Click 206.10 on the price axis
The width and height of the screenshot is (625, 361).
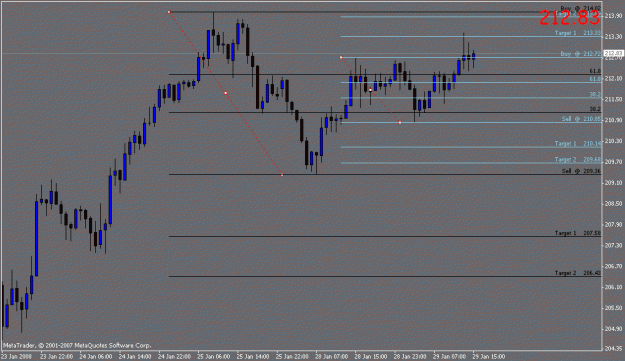613,287
